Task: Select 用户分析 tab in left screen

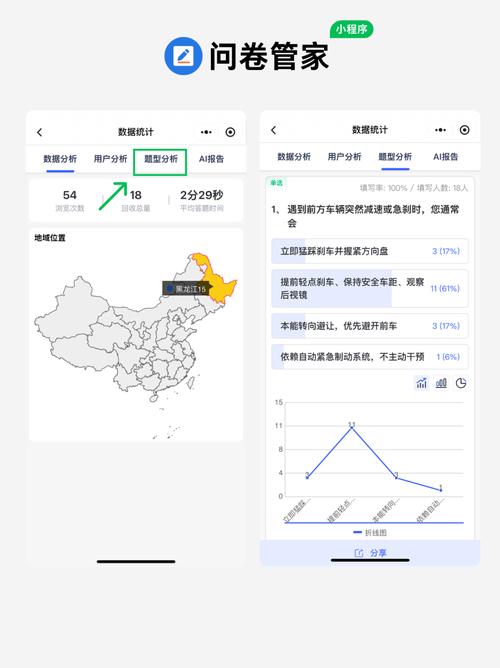Action: point(110,159)
